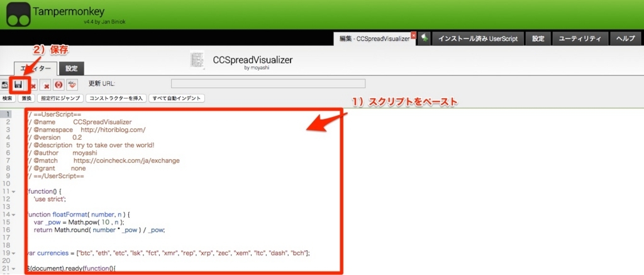This screenshot has width=644, height=275.
Task: Collapse the code fold arrow at line 14
Action: (x=14, y=215)
